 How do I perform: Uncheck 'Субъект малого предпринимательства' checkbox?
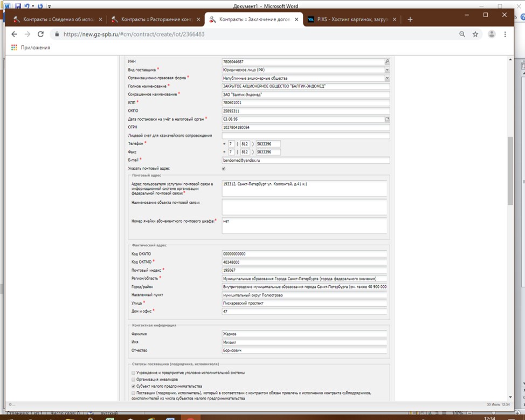point(133,386)
